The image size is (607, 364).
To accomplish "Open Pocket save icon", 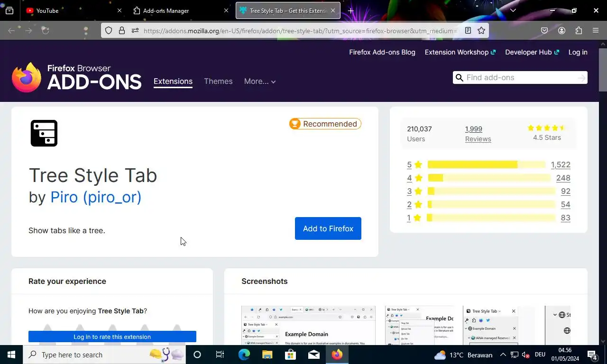I will tap(544, 30).
